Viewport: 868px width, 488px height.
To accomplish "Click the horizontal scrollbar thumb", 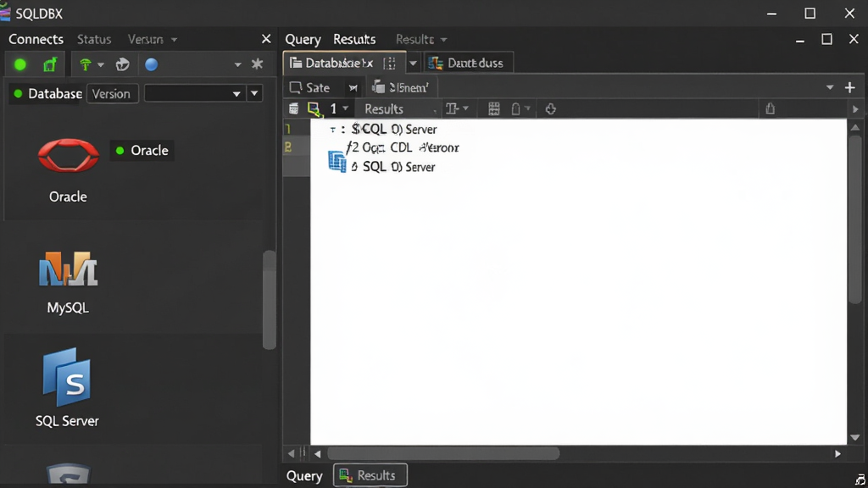I will (443, 454).
